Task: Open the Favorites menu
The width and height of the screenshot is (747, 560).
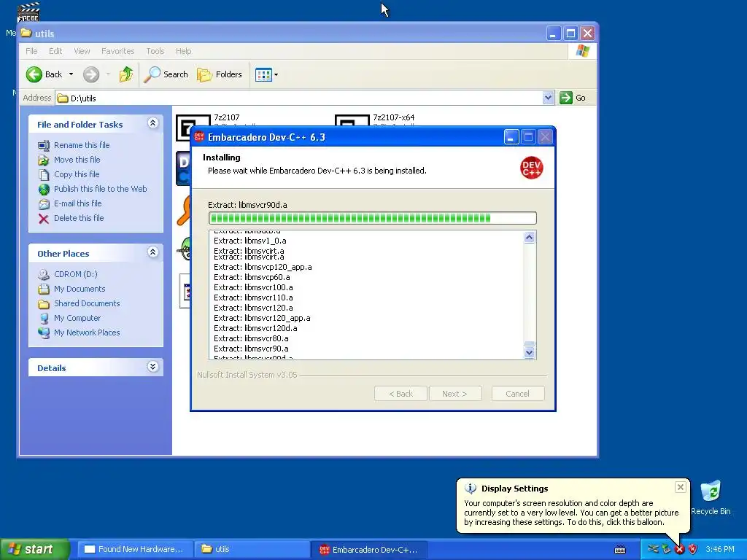Action: pyautogui.click(x=117, y=51)
